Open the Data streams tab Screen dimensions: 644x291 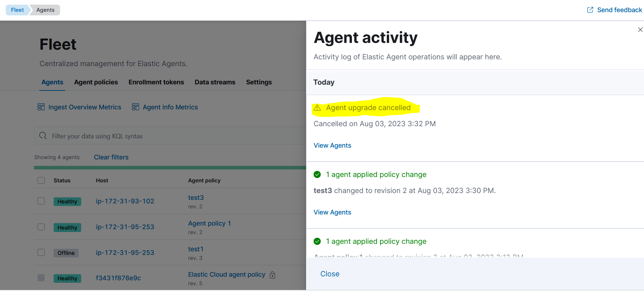(x=215, y=82)
